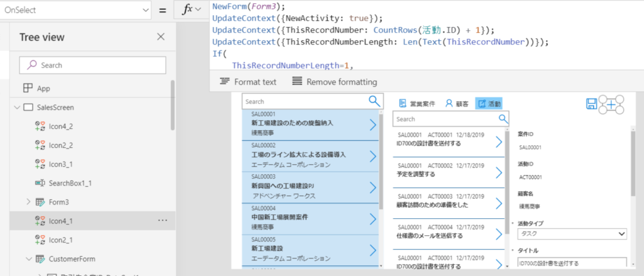Click the Tree view search field
This screenshot has height=276, width=644.
point(92,65)
